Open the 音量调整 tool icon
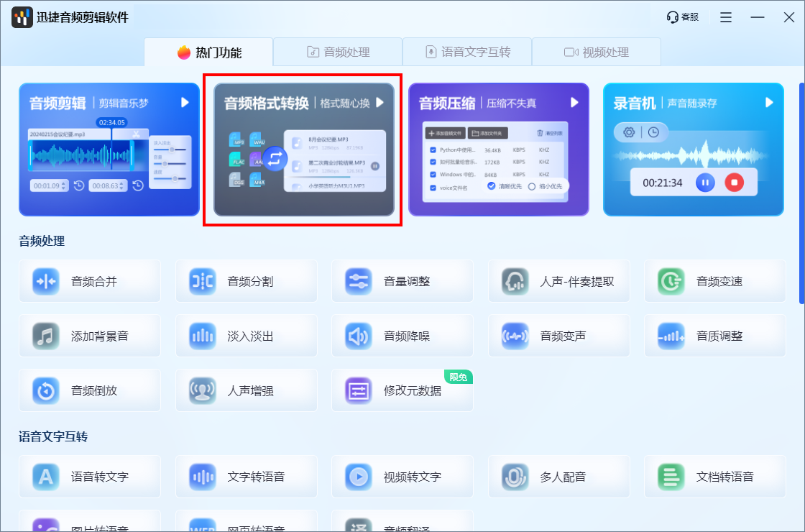 [x=359, y=281]
